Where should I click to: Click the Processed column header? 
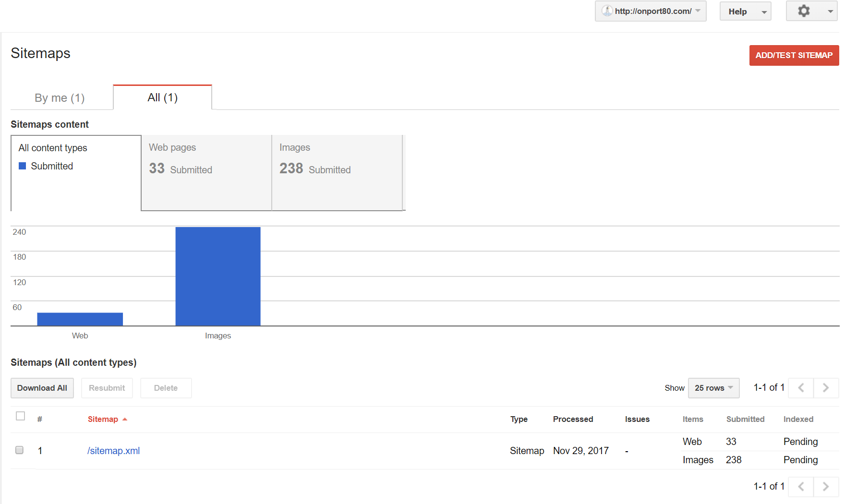coord(573,419)
